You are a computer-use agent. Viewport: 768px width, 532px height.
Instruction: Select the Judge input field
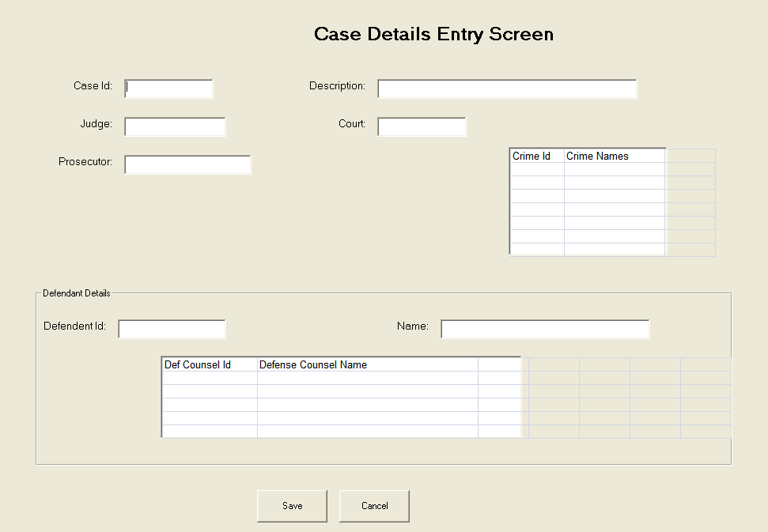[x=175, y=126]
